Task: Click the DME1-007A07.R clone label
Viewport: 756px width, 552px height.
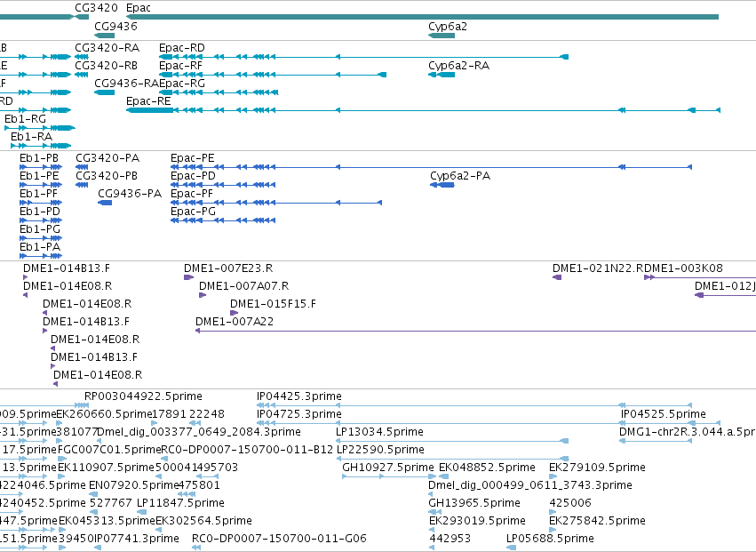Action: point(244,286)
